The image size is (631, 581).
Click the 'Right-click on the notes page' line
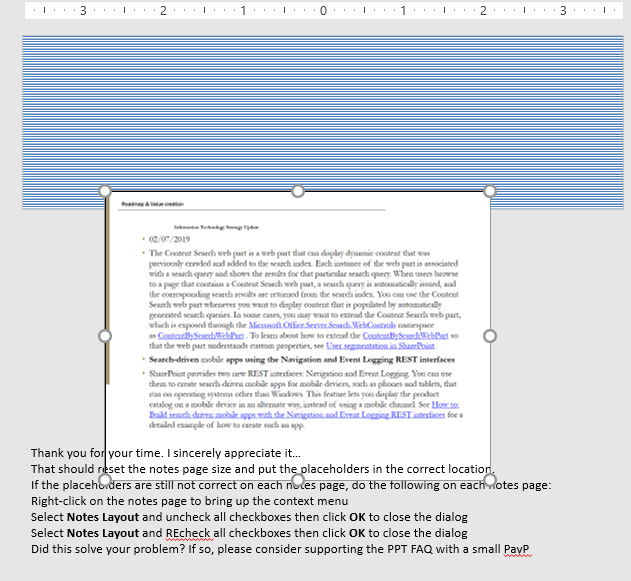tap(190, 501)
